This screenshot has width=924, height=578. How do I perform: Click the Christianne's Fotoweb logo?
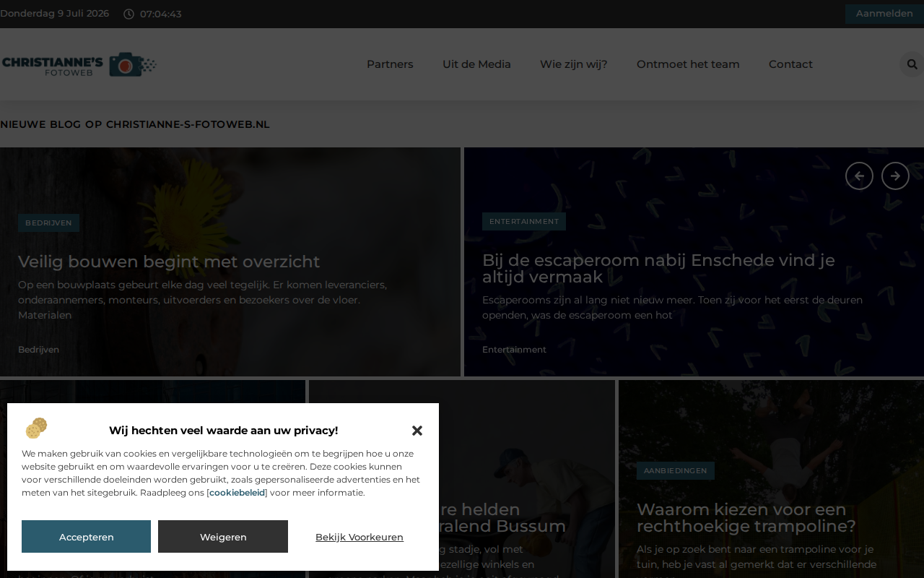tap(79, 64)
